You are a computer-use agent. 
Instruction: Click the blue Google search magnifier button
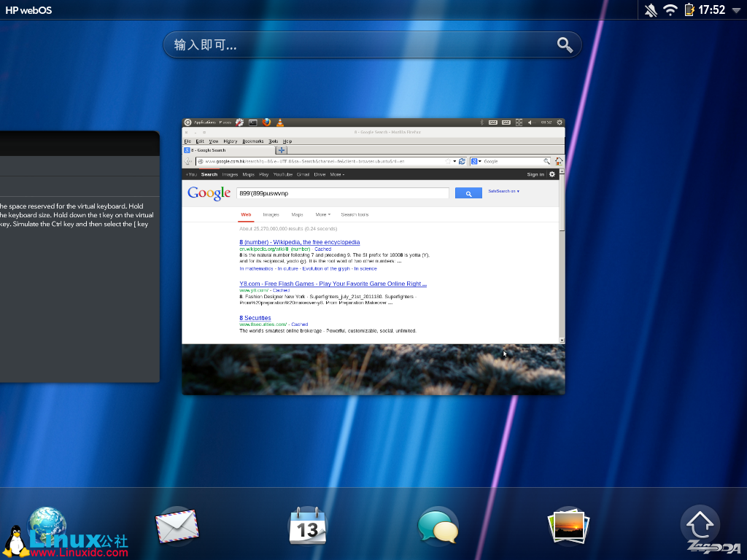pyautogui.click(x=468, y=193)
